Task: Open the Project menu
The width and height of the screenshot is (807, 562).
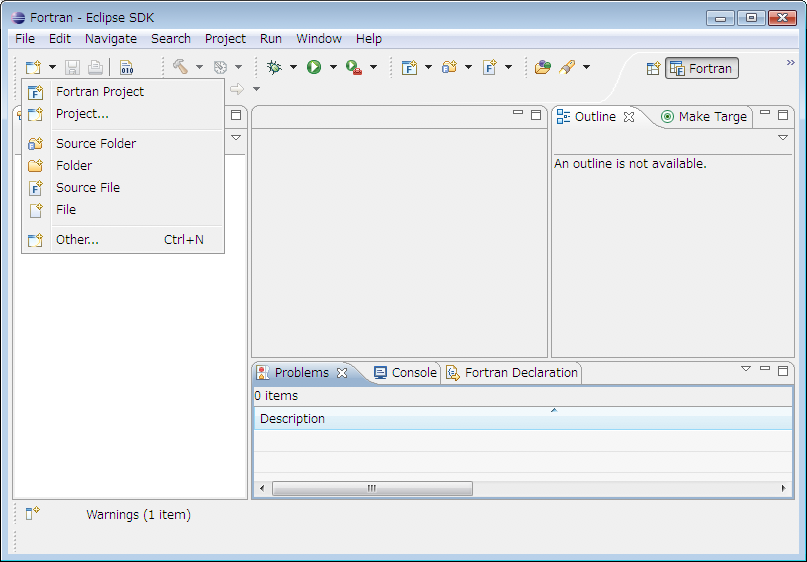Action: [x=225, y=39]
